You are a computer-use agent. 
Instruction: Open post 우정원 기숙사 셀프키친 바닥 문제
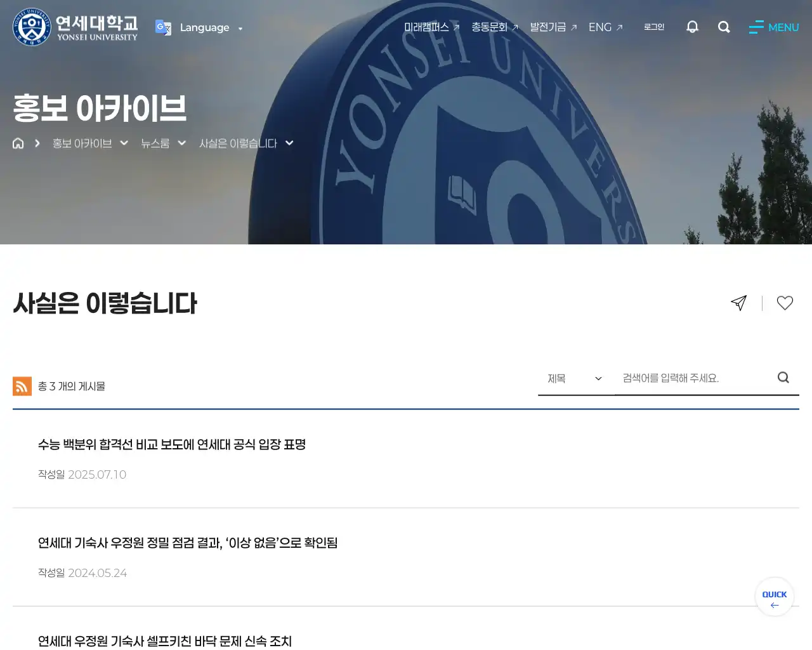(x=165, y=641)
